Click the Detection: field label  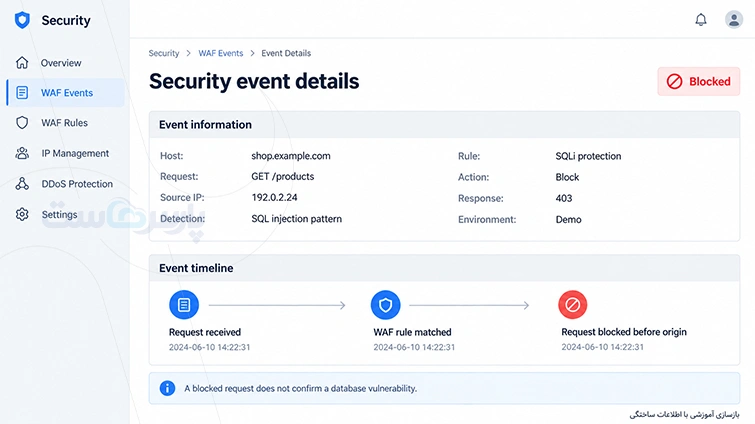182,218
